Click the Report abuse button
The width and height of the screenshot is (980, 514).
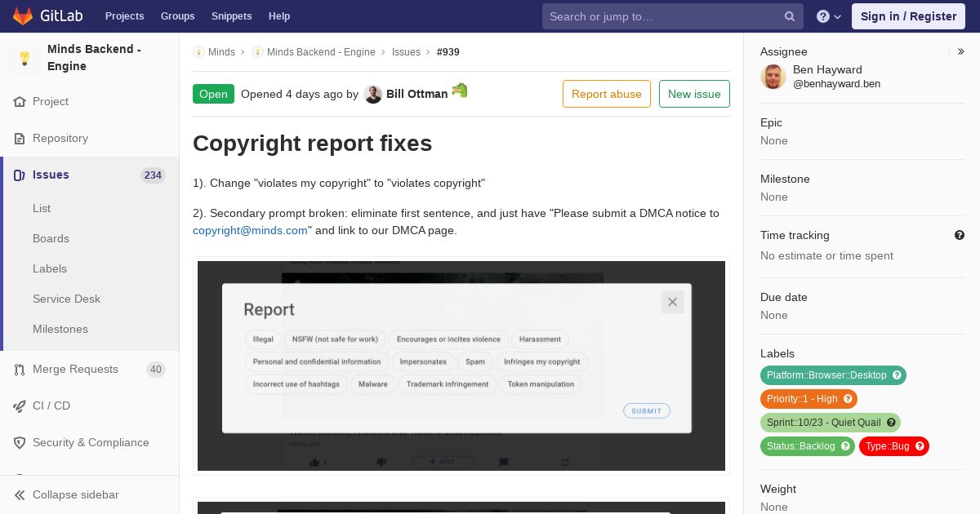click(x=607, y=94)
